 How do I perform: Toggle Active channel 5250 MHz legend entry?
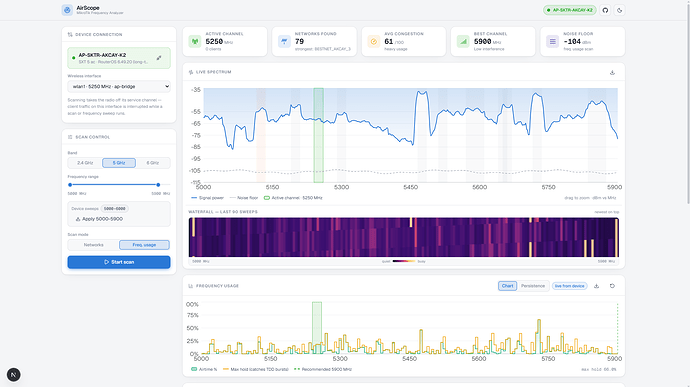point(293,198)
